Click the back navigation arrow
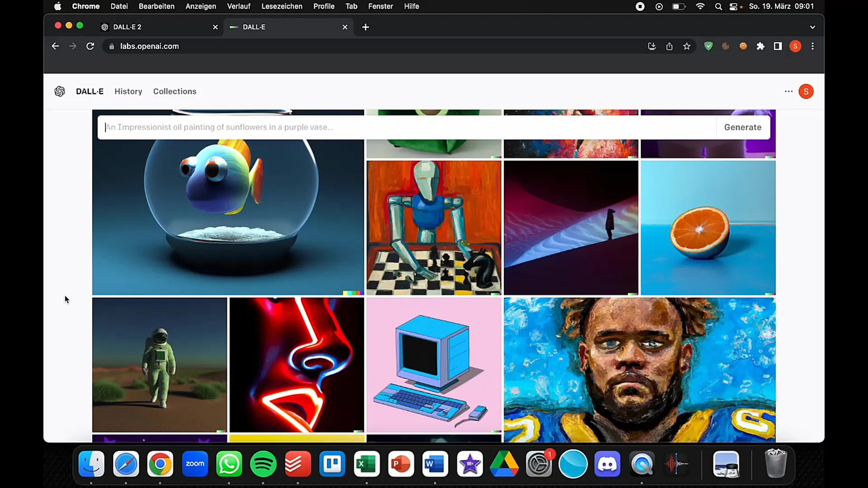 coord(55,46)
